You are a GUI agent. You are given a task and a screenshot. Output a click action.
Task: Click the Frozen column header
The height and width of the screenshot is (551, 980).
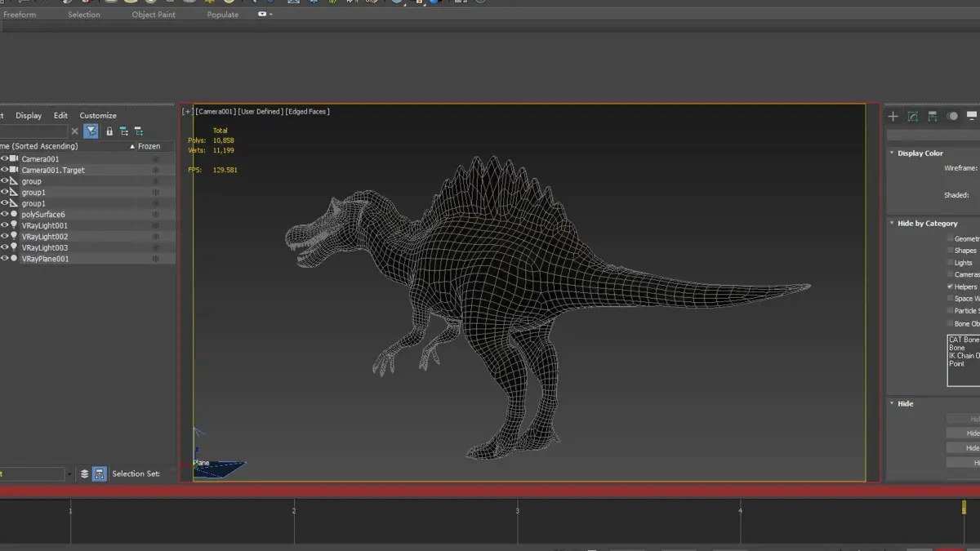pyautogui.click(x=150, y=146)
